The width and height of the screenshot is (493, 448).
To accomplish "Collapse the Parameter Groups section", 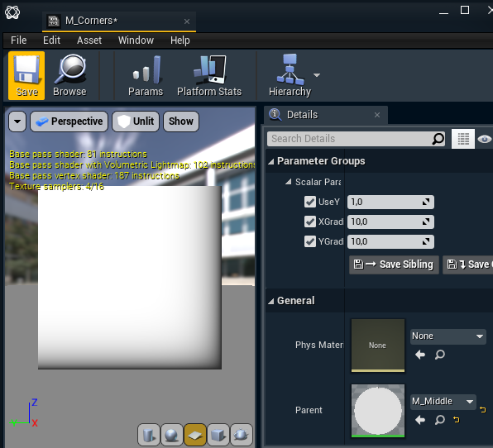I will pos(271,161).
